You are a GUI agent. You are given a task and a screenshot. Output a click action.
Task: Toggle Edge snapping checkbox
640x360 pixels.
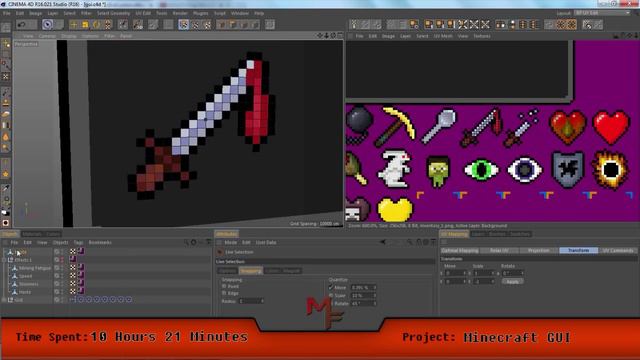(224, 293)
